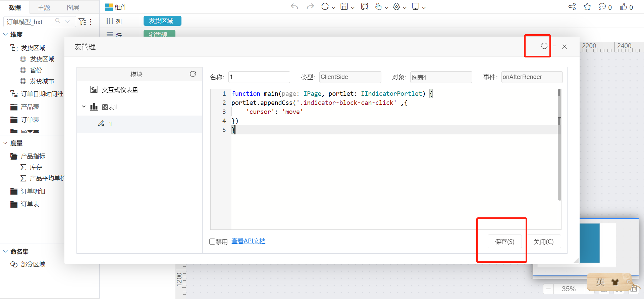Click the zoom out minus button
Image resolution: width=644 pixels, height=299 pixels.
click(x=548, y=289)
